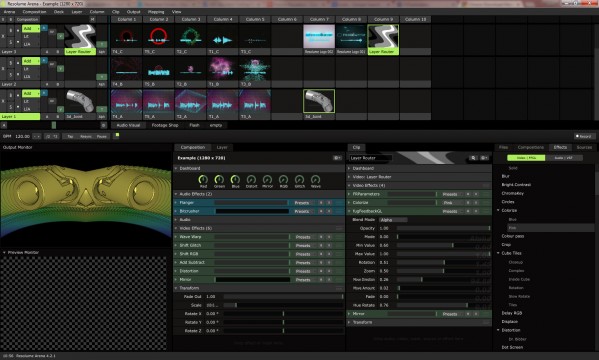Click the Mirror dashboard knob

(267, 179)
